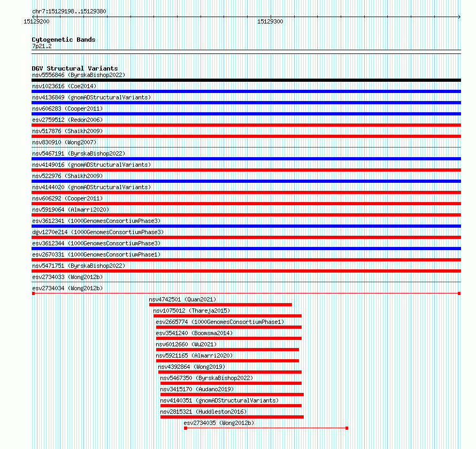Click the chr7:15129198..15129380 region label
This screenshot has width=476, height=449.
click(69, 12)
